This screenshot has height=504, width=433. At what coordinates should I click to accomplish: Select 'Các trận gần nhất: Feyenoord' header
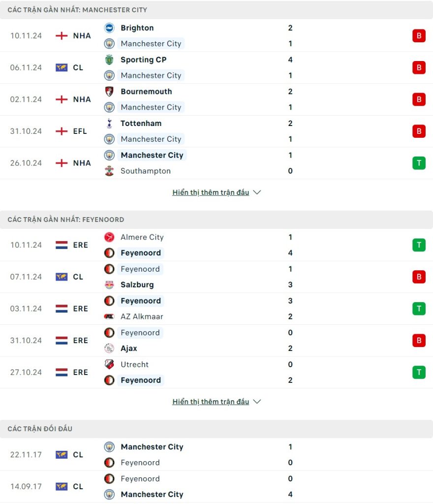tap(66, 220)
